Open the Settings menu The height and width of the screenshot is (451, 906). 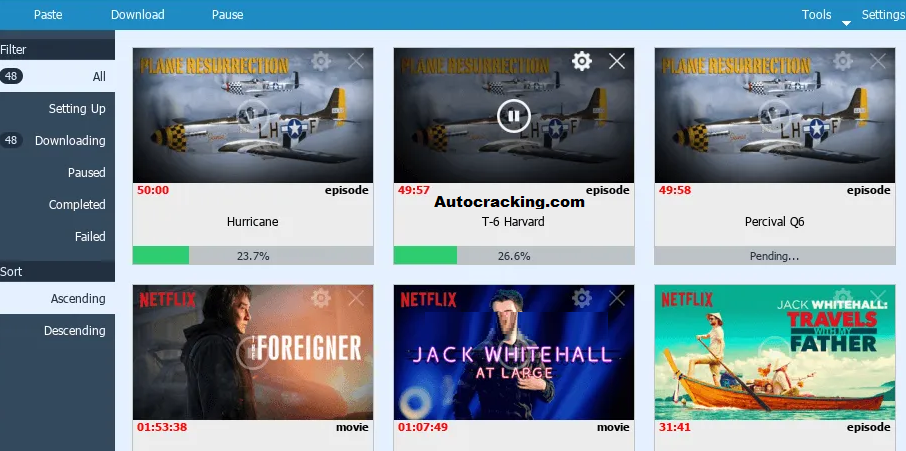click(x=883, y=14)
